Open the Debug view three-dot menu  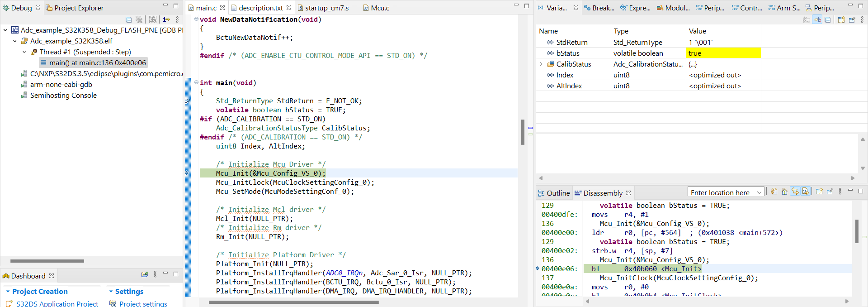[177, 19]
